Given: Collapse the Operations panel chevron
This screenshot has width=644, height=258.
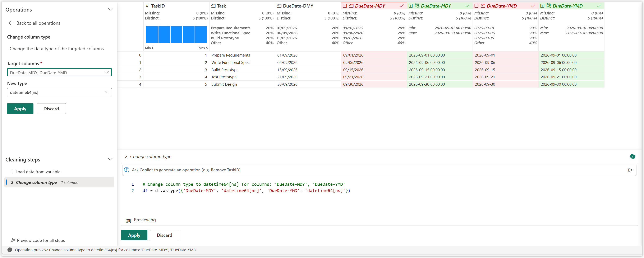Looking at the screenshot, I should coord(110,9).
